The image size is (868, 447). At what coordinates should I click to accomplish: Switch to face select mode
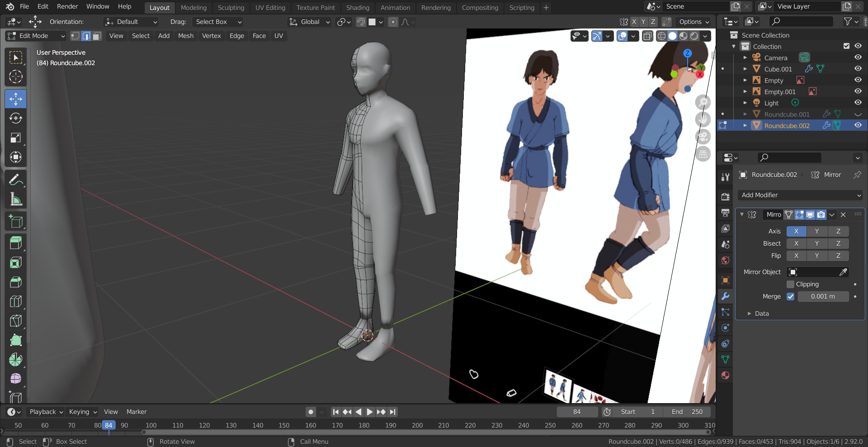97,36
